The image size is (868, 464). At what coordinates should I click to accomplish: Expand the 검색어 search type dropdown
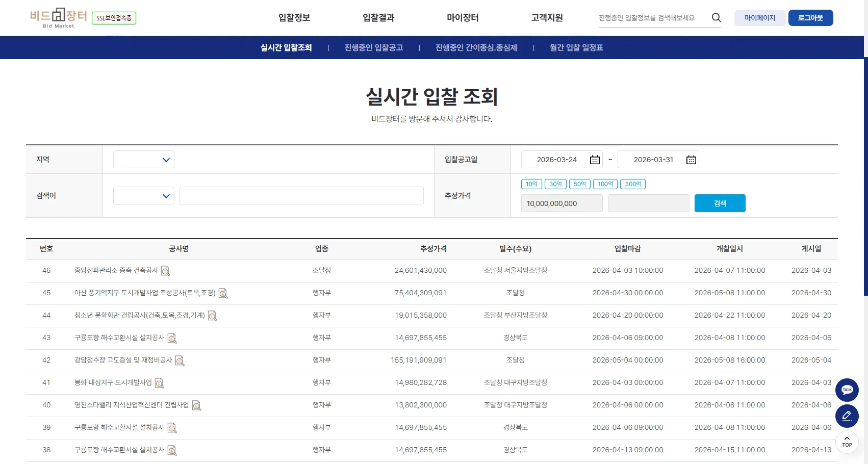click(x=144, y=196)
